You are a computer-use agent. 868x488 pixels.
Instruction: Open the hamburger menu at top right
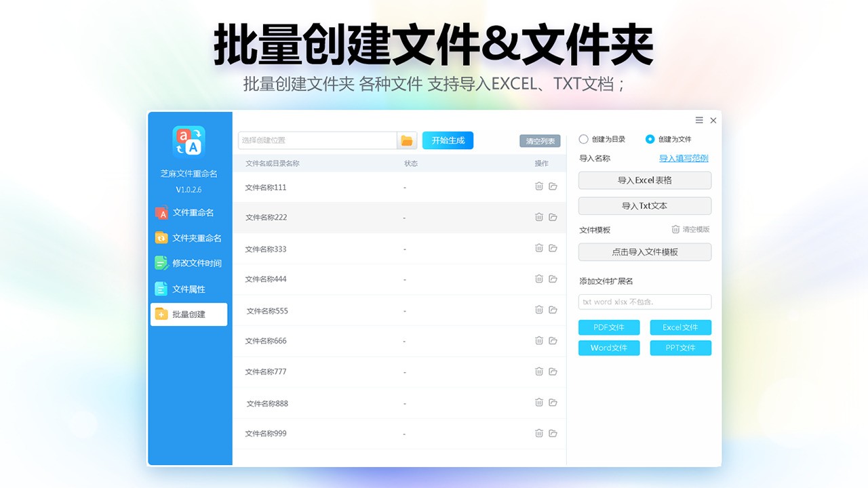pyautogui.click(x=698, y=120)
